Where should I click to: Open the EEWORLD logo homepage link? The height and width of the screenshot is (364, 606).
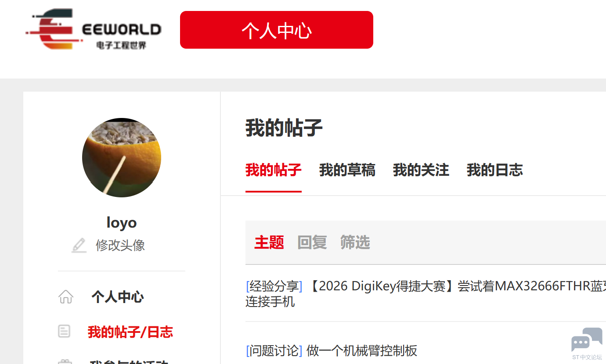click(x=94, y=29)
